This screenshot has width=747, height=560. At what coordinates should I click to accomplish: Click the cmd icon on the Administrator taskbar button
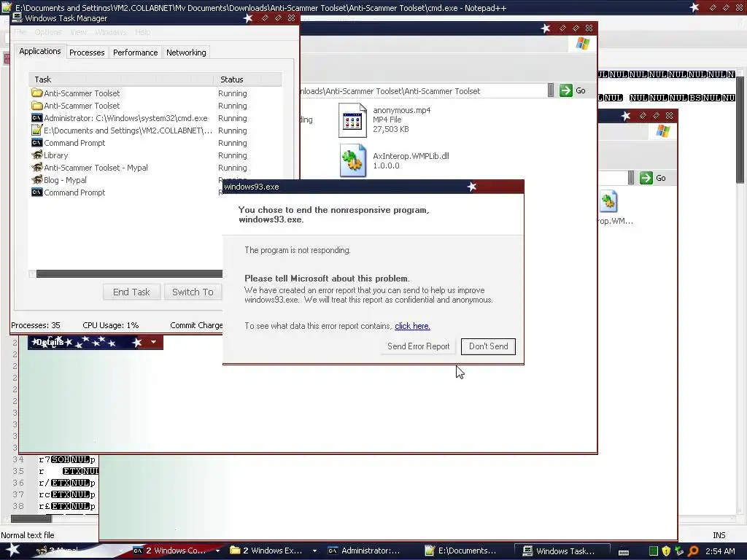click(333, 551)
